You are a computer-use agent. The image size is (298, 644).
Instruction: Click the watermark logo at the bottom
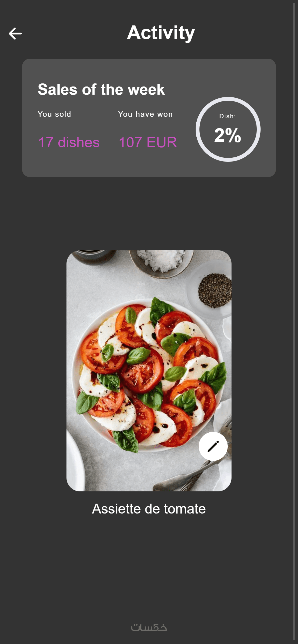tap(149, 627)
